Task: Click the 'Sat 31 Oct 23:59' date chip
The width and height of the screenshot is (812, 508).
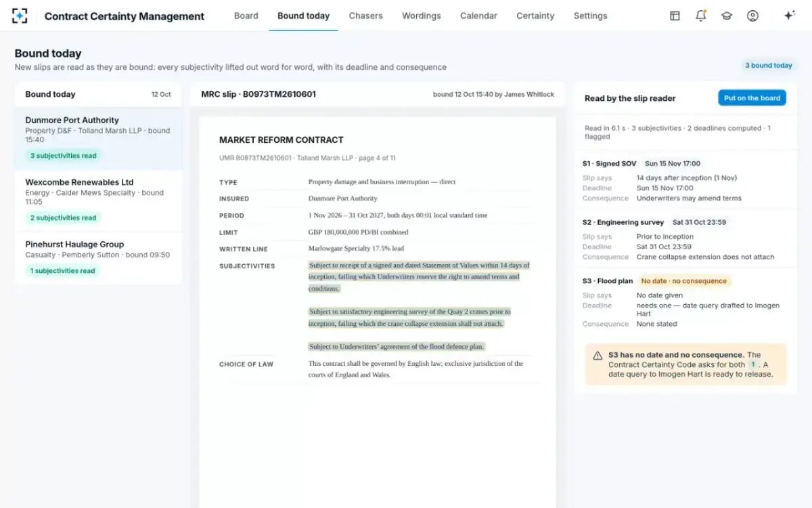Action: click(x=700, y=222)
